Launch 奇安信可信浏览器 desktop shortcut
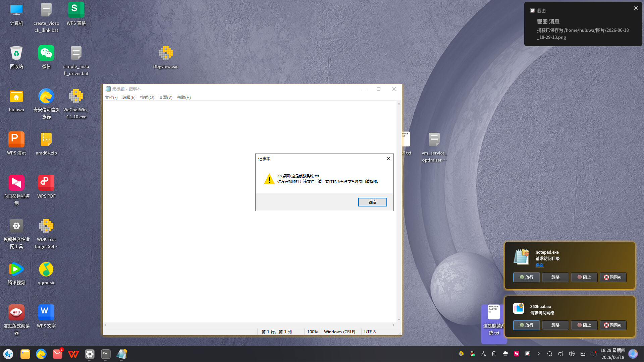This screenshot has height=362, width=644. click(46, 104)
